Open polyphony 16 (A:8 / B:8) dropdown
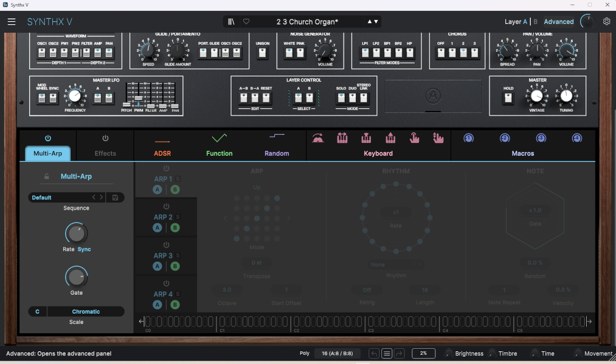 tap(337, 354)
